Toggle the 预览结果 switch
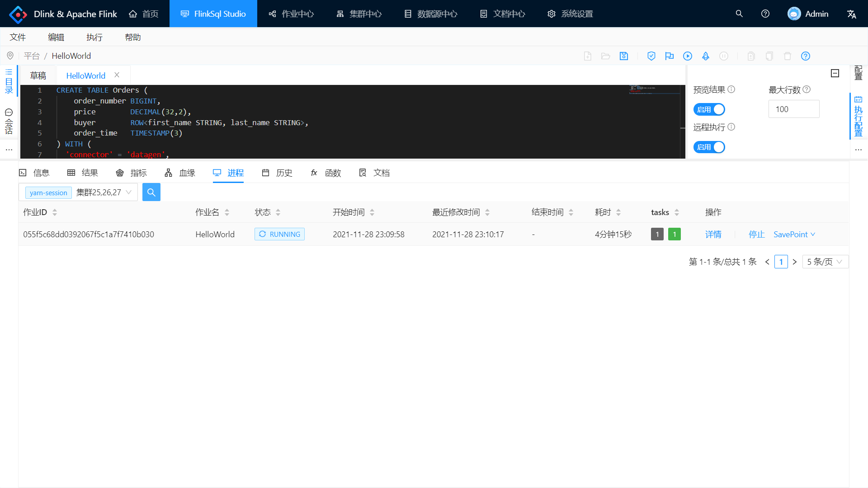This screenshot has height=488, width=868. tap(709, 109)
